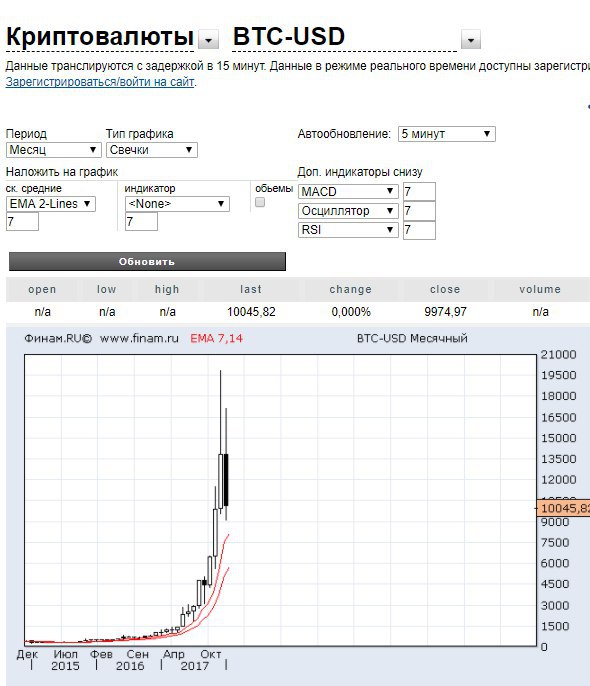This screenshot has width=590, height=686.
Task: Open the индикатор dropdown showing <None>
Action: coord(177,204)
